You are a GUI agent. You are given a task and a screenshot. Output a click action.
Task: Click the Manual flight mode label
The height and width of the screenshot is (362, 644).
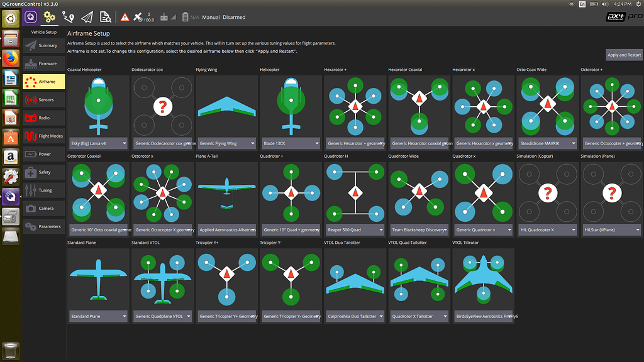[211, 17]
